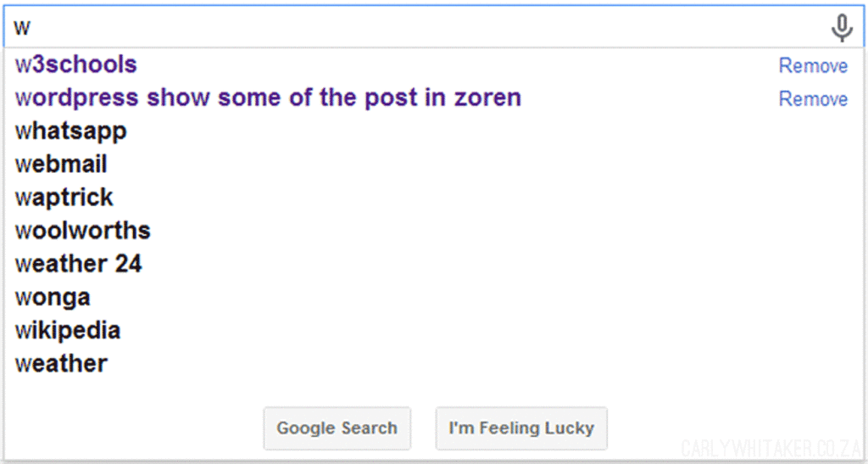Open the woolworths suggestion

coord(83,230)
